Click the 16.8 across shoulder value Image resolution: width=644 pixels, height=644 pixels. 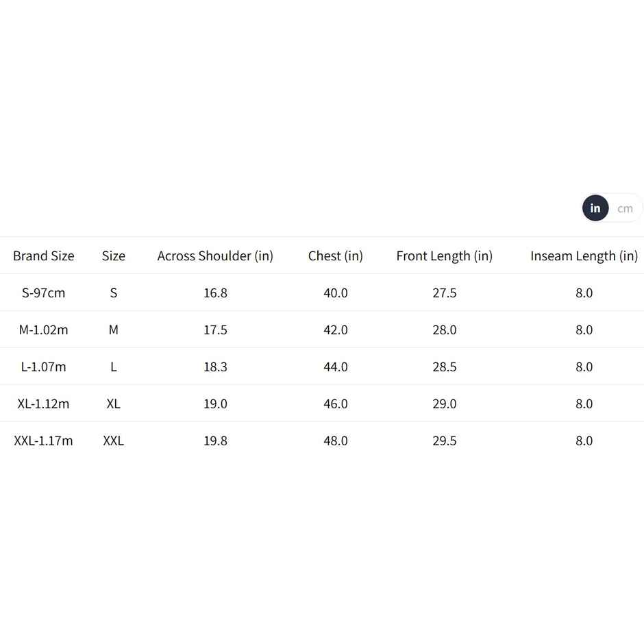[215, 293]
